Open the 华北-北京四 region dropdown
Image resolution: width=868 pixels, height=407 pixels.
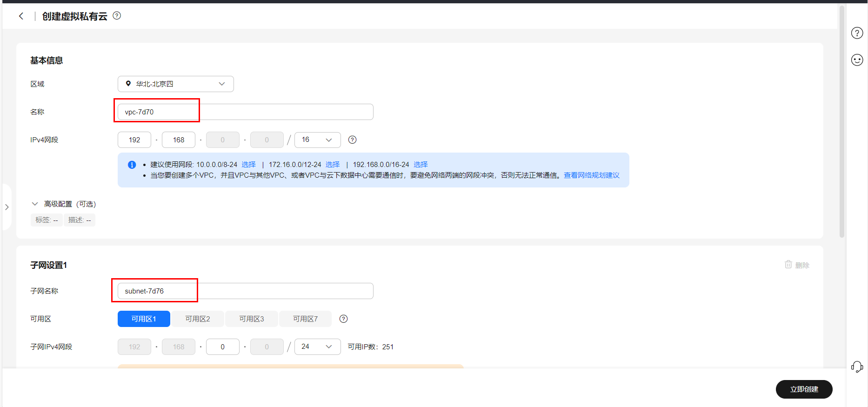(x=176, y=84)
